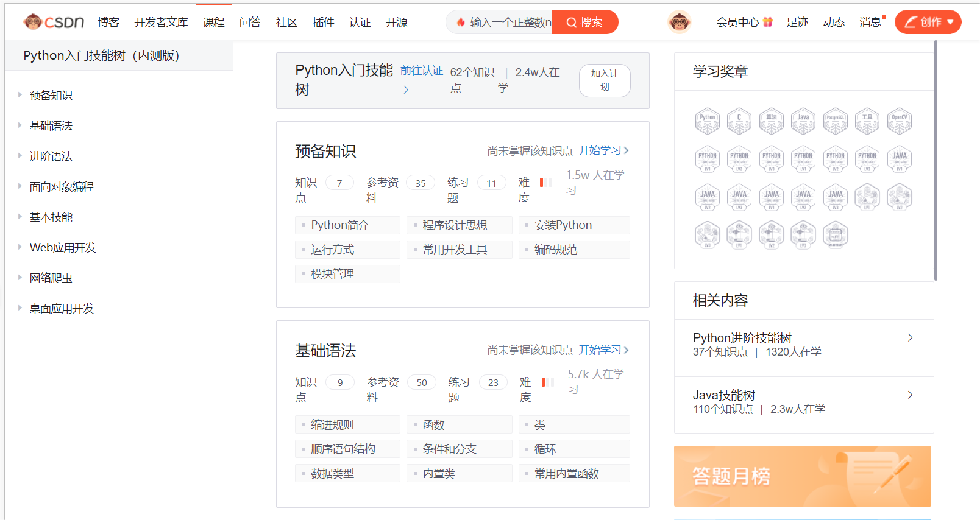Open the 函数 knowledge point
The height and width of the screenshot is (520, 980).
[460, 424]
